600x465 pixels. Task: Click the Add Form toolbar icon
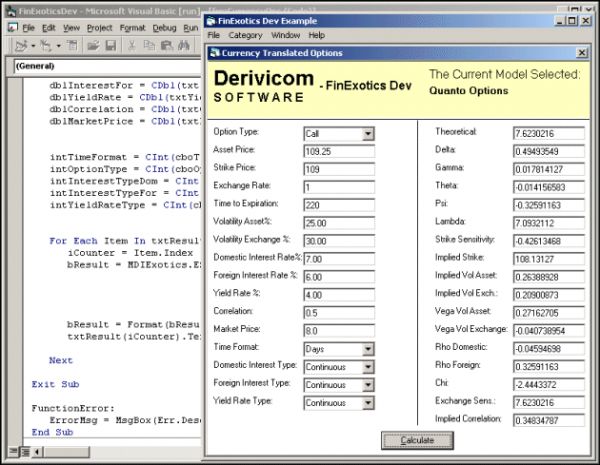click(x=46, y=46)
